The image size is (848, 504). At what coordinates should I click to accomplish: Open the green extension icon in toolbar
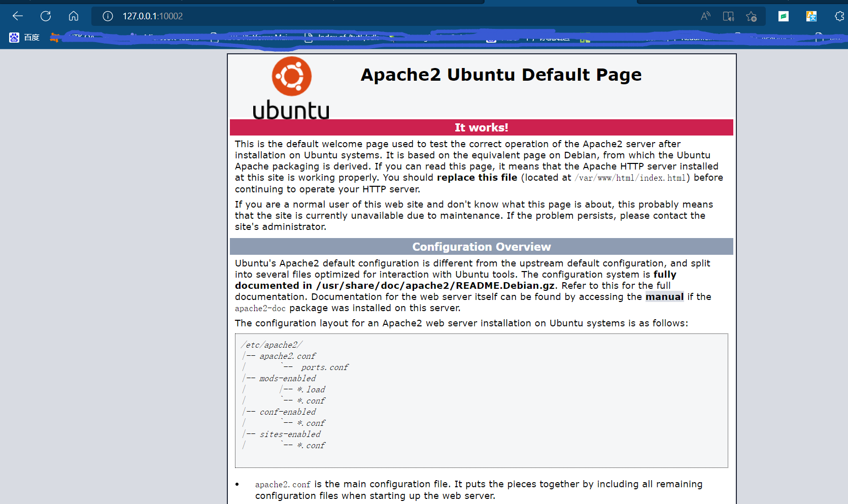tap(784, 16)
